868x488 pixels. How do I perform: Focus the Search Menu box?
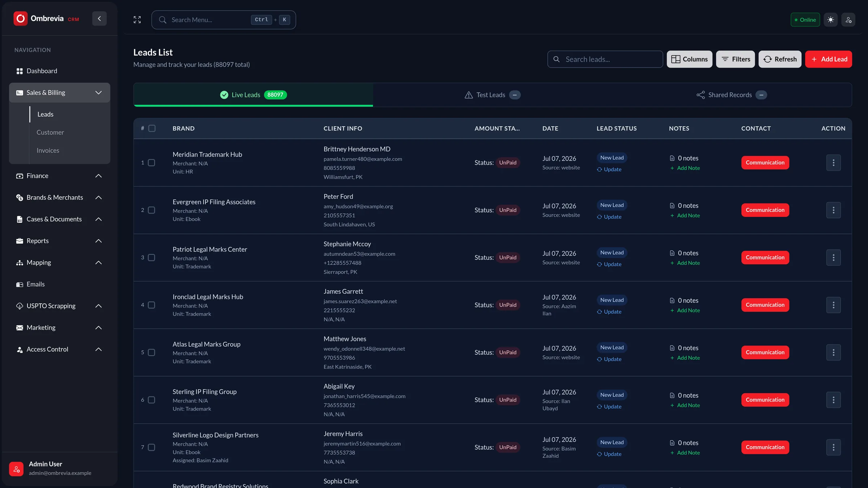(x=224, y=20)
